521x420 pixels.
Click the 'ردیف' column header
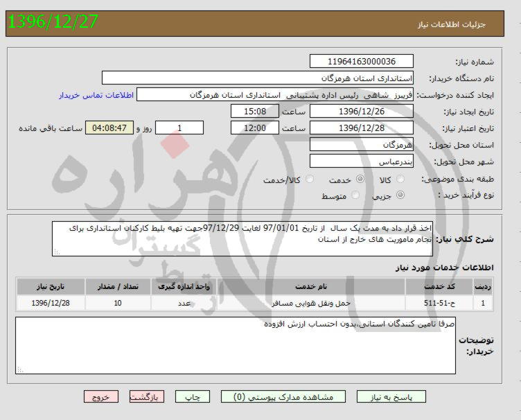[x=483, y=286]
